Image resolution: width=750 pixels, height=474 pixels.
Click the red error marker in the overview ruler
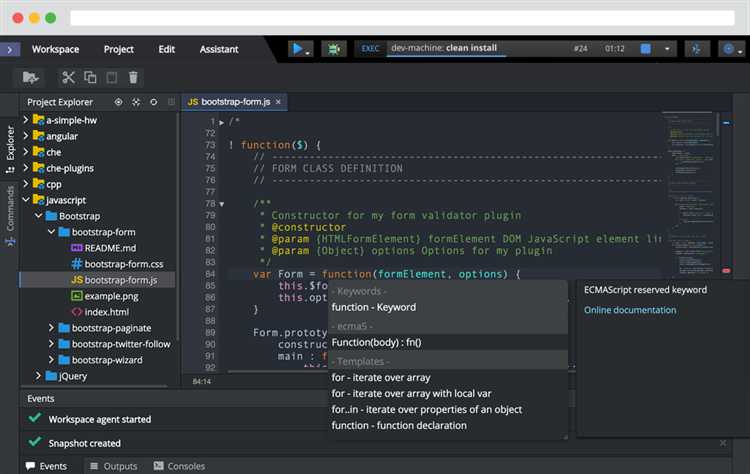point(726,271)
